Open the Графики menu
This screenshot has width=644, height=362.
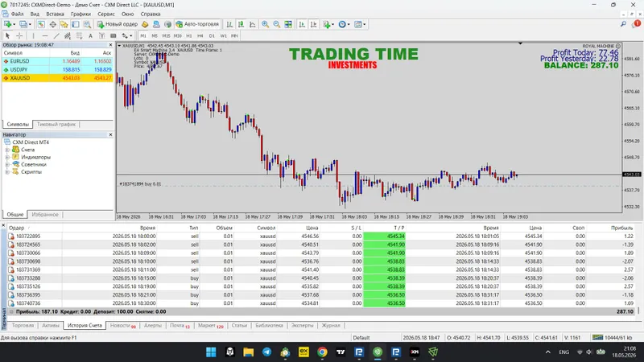pyautogui.click(x=80, y=14)
